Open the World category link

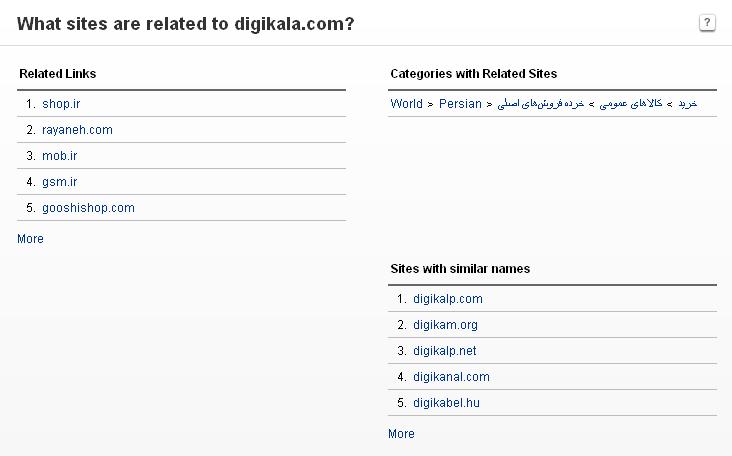tap(406, 104)
